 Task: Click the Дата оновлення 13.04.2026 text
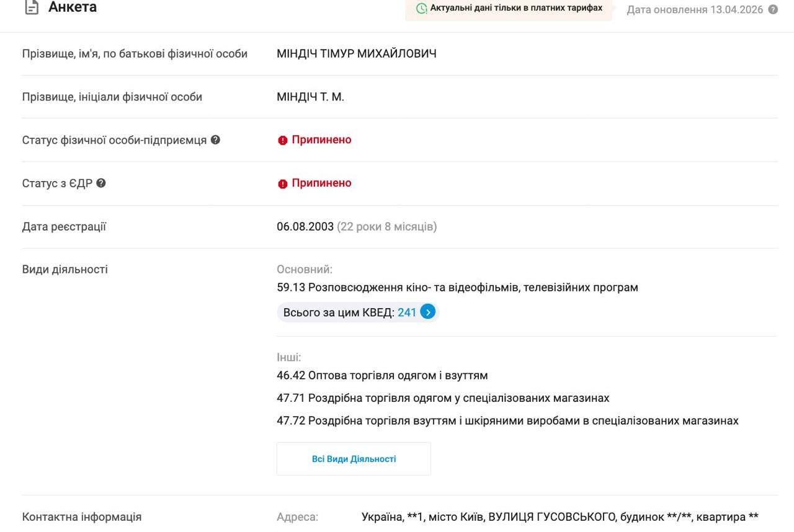(695, 10)
